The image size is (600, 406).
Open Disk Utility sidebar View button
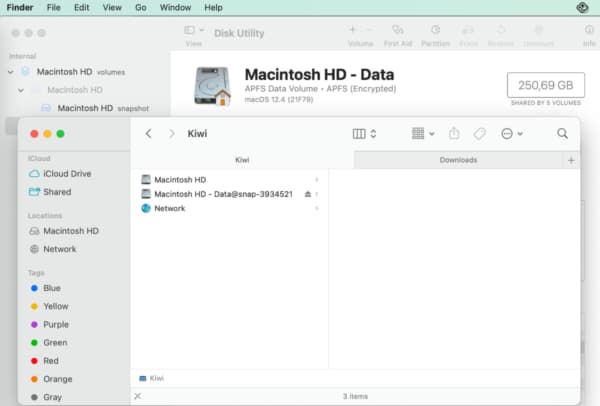(x=194, y=35)
